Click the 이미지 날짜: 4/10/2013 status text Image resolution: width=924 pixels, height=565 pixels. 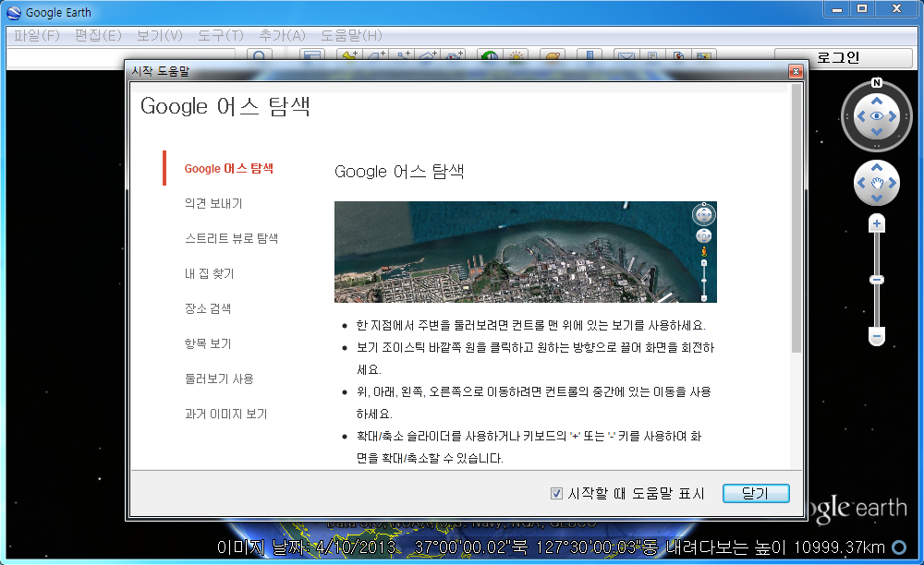point(307,547)
